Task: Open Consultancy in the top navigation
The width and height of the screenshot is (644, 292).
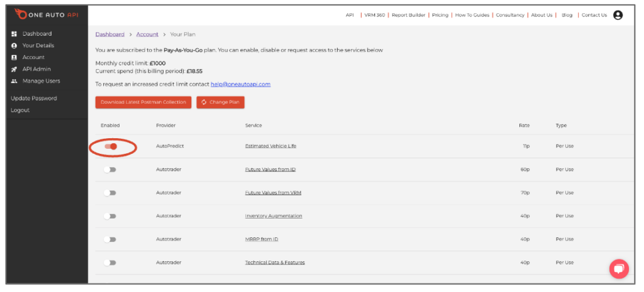Action: pos(510,15)
